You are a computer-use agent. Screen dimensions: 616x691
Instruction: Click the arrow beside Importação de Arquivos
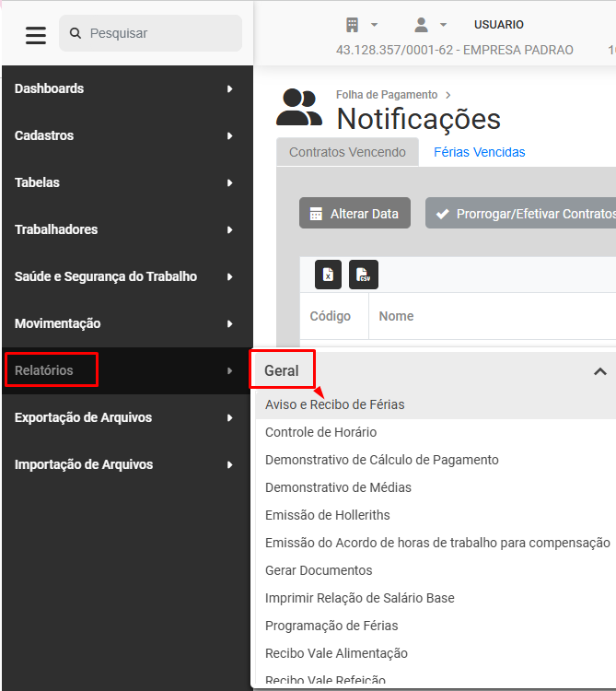[x=229, y=465]
